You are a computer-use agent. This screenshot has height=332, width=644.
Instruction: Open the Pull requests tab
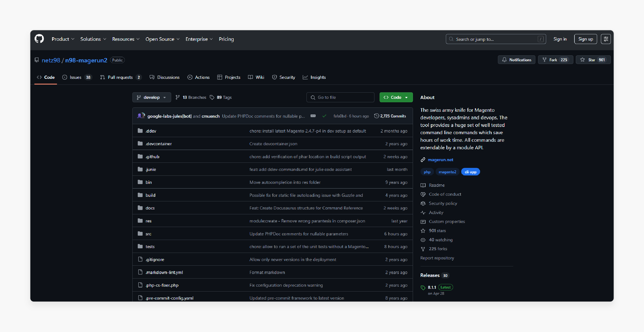coord(120,77)
